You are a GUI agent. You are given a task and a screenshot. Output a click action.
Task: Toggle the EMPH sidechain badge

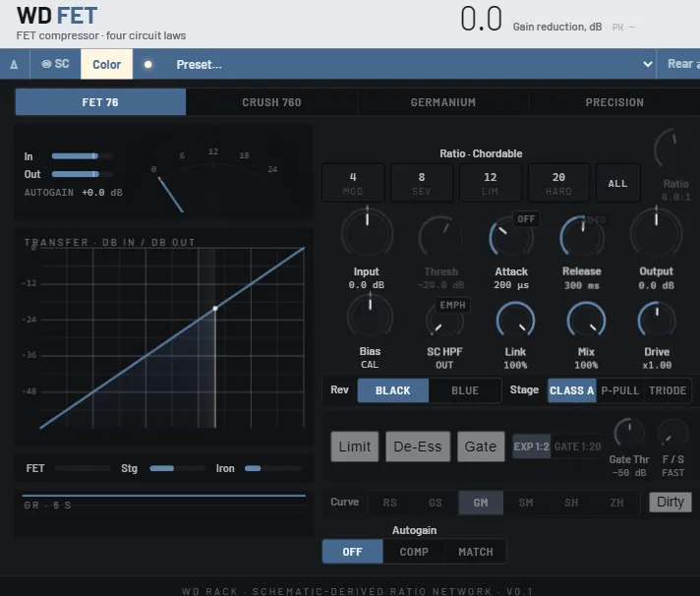coord(452,305)
